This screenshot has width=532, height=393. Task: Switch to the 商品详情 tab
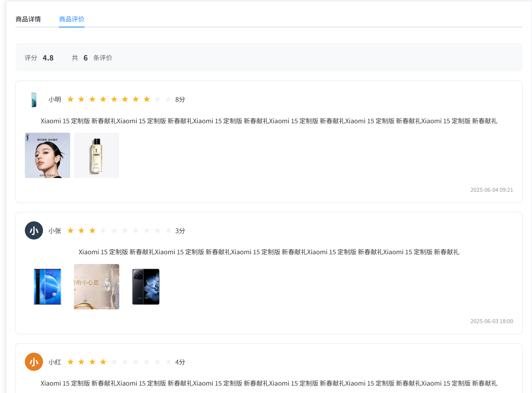28,19
